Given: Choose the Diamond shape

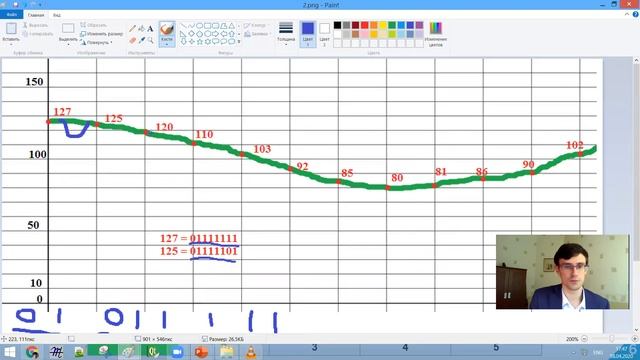Looking at the screenshot, I should (191, 34).
